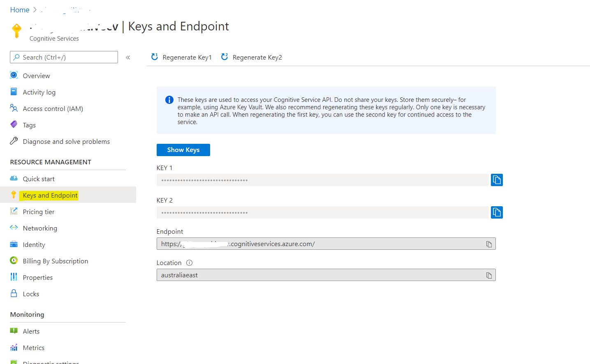This screenshot has width=590, height=364.
Task: Click Regenerate Key2 in the toolbar
Action: click(252, 58)
